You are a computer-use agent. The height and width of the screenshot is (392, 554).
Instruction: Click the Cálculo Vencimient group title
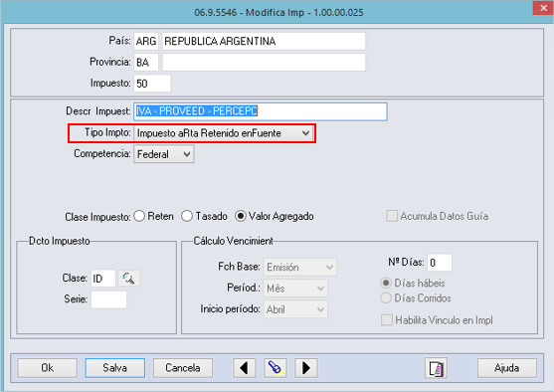point(233,241)
